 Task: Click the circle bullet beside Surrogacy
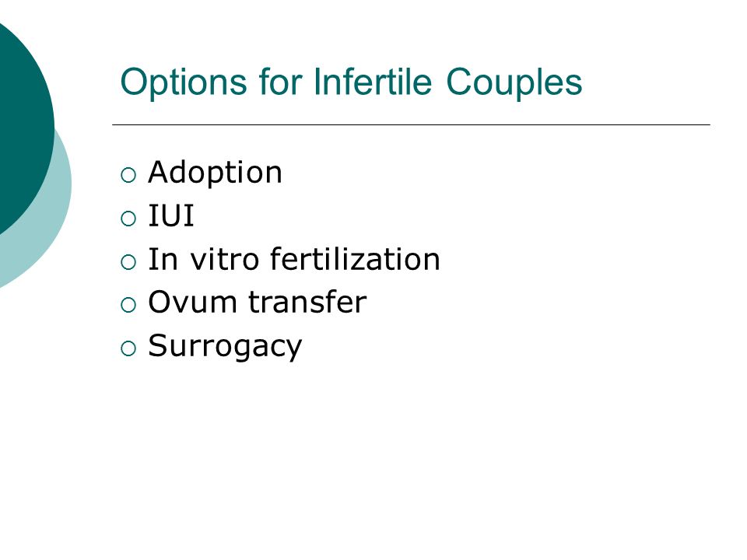click(x=128, y=348)
